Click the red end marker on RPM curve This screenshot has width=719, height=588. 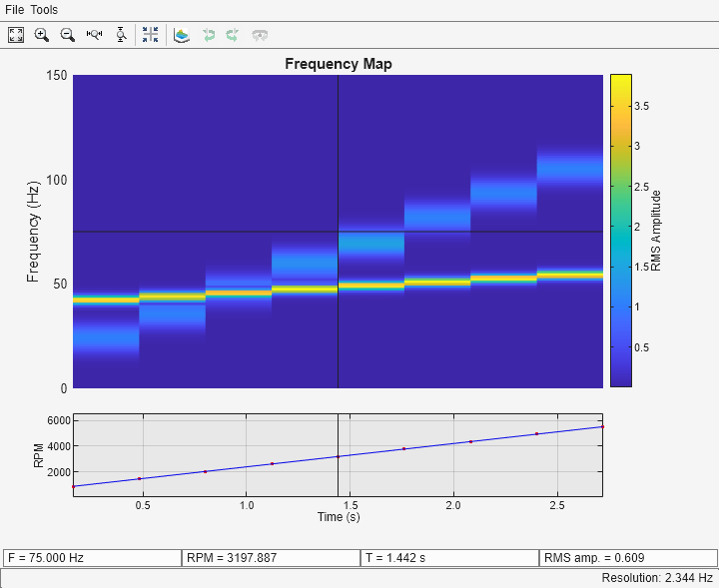602,426
